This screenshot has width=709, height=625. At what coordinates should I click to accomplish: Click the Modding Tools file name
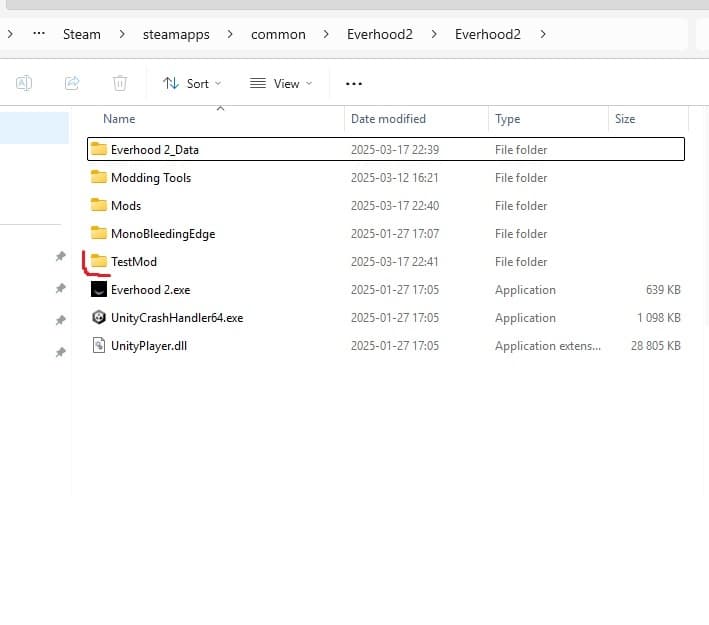[151, 178]
